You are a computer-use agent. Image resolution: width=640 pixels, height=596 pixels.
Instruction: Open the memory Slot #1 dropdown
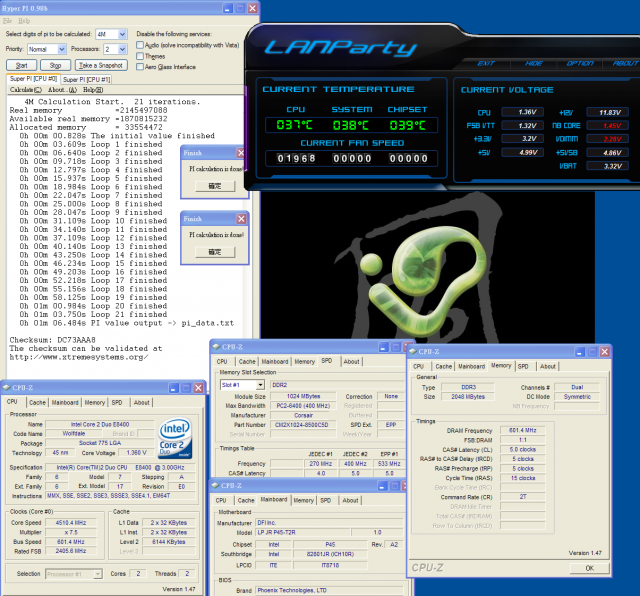(x=260, y=385)
